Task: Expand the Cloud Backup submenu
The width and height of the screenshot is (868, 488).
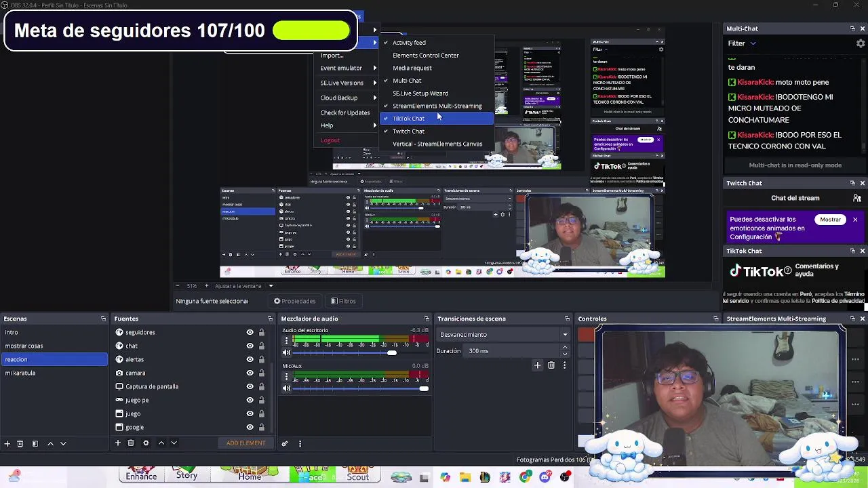Action: point(348,98)
